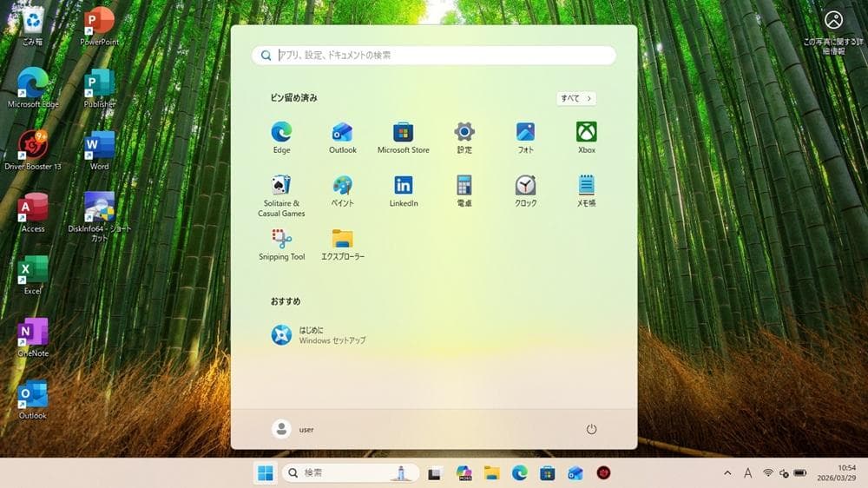Open 電卓 (Calculator) app
The height and width of the screenshot is (488, 868).
pyautogui.click(x=464, y=191)
